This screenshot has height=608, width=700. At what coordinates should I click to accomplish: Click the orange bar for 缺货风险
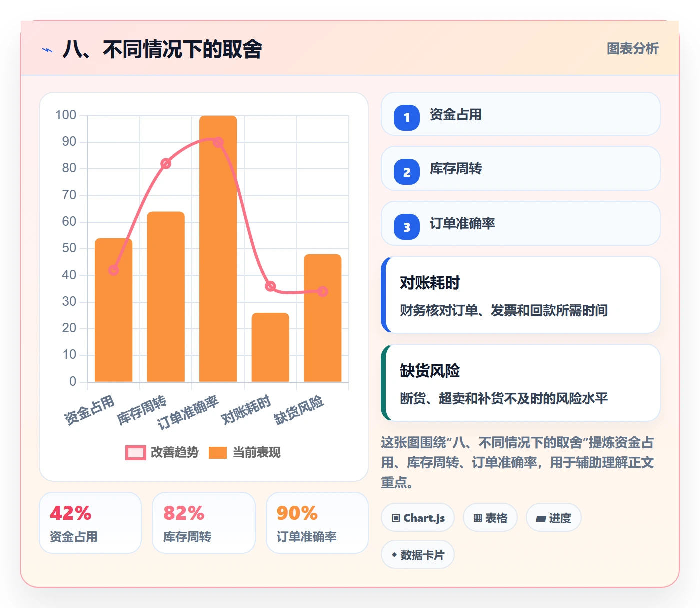pyautogui.click(x=323, y=318)
